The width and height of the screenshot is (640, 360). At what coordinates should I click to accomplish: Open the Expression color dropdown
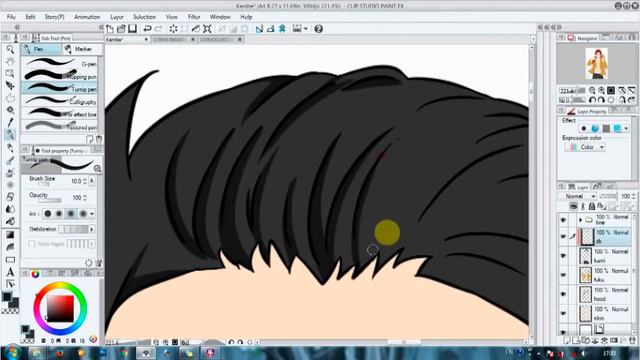tap(584, 147)
